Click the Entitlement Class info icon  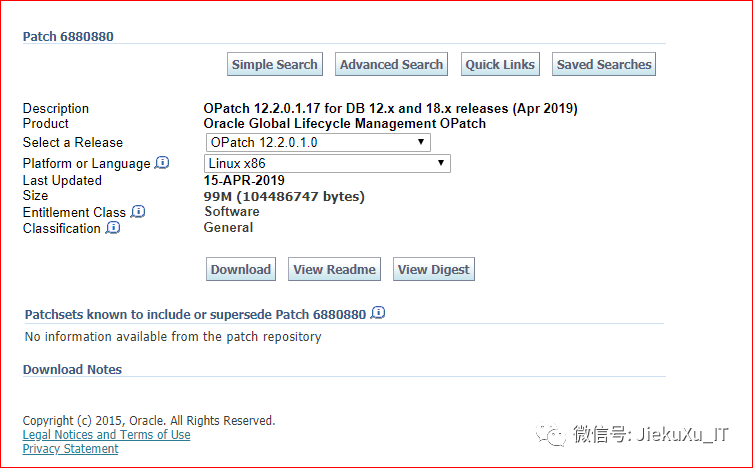point(138,212)
